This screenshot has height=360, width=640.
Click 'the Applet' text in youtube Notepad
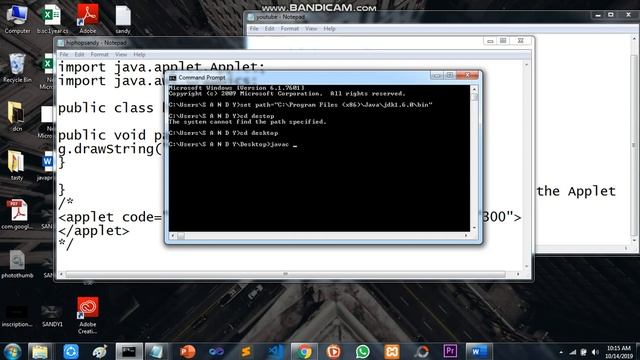pos(576,191)
